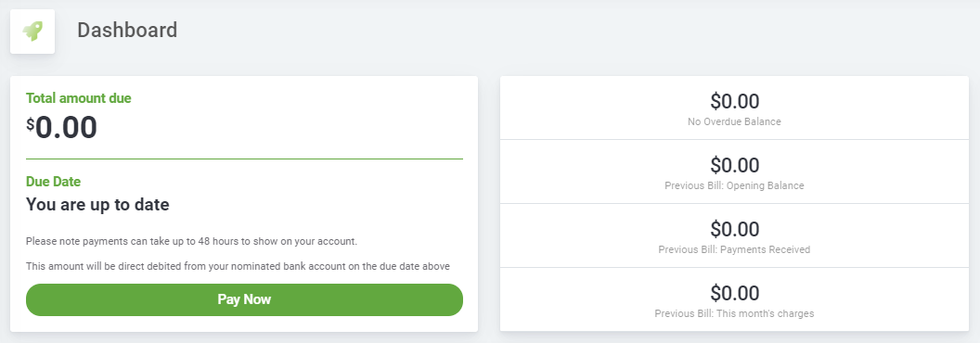
Task: Click the overdue balance $0.00 amount
Action: (x=734, y=101)
